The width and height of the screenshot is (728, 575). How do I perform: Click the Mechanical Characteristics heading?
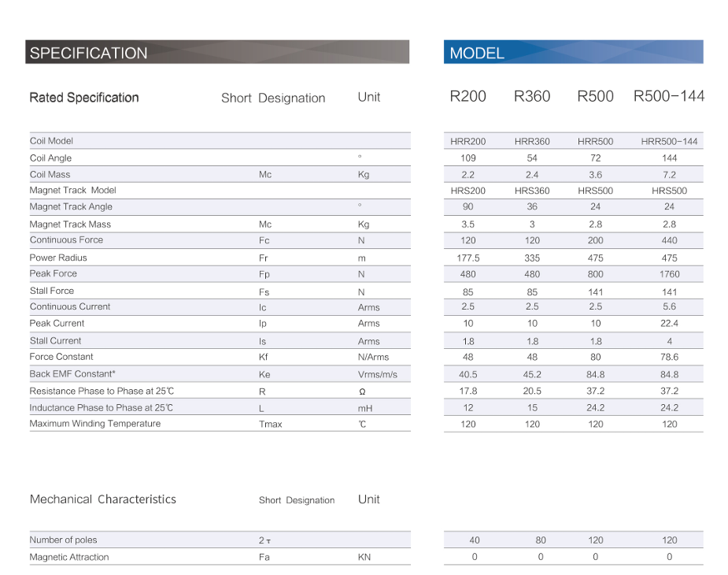pos(103,499)
